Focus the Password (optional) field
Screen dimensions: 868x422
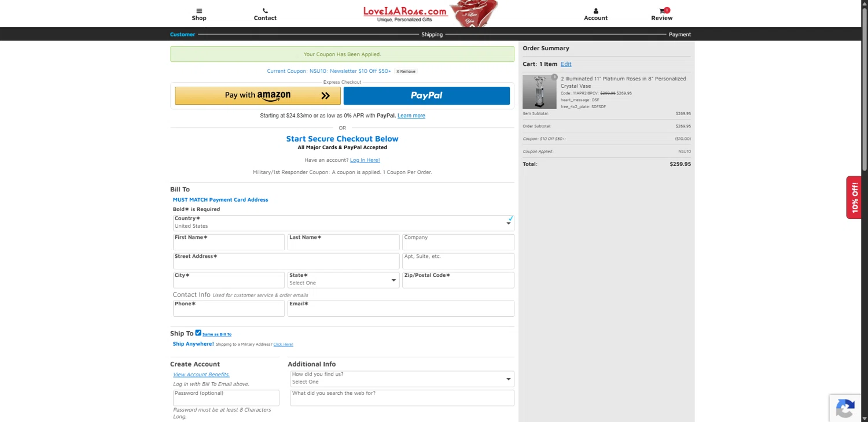coord(226,397)
